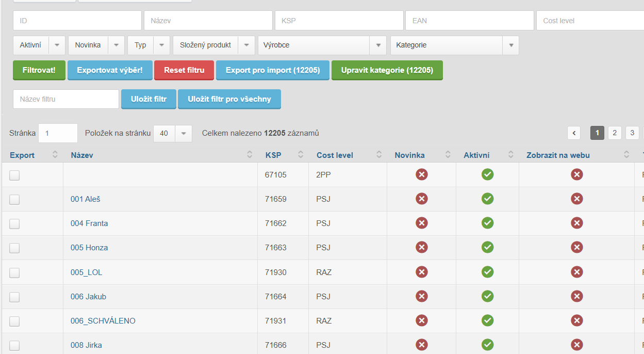Go to previous page arrow
644x354 pixels.
pos(574,133)
